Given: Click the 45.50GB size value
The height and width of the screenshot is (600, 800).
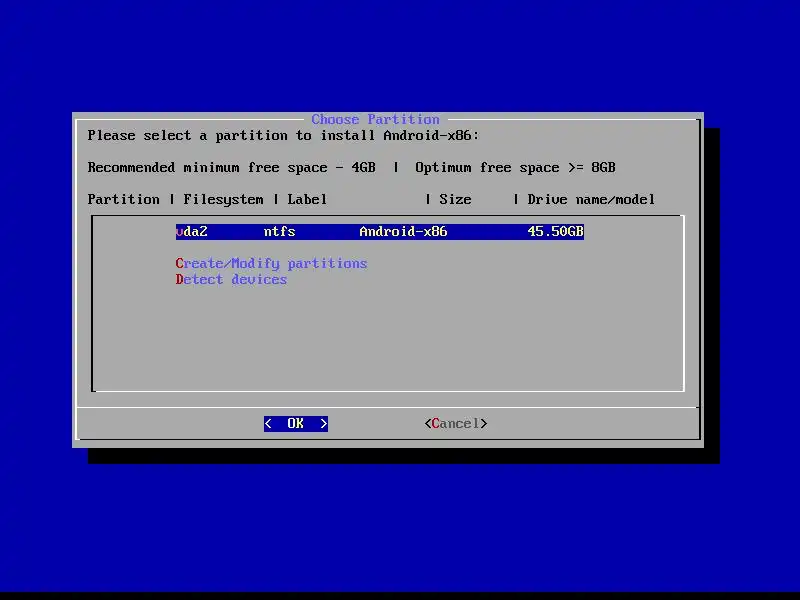Looking at the screenshot, I should (x=555, y=232).
